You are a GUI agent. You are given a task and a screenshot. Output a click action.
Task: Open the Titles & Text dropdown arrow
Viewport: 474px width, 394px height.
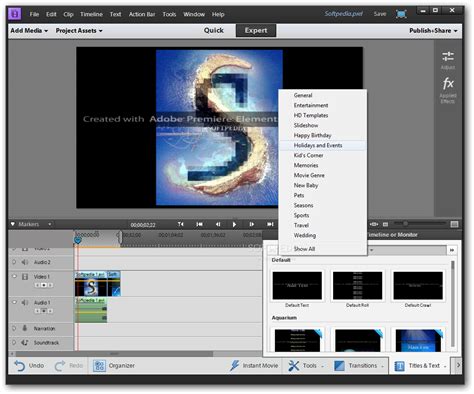(x=445, y=367)
